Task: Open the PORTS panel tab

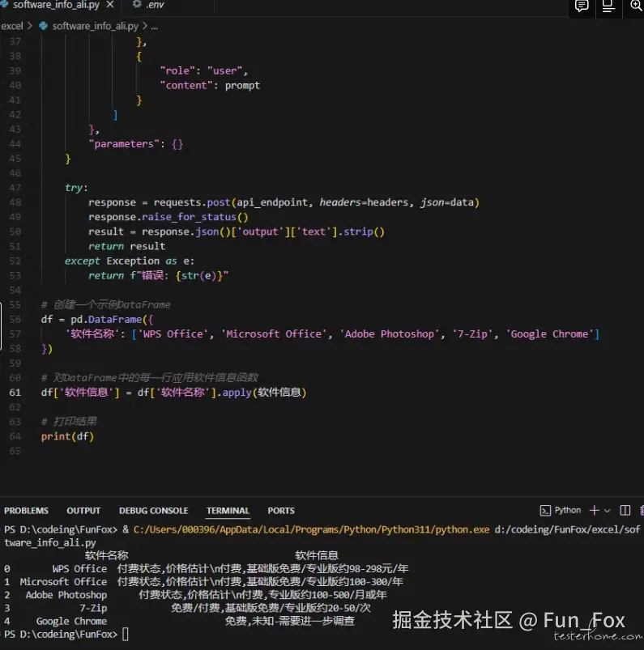Action: 281,511
